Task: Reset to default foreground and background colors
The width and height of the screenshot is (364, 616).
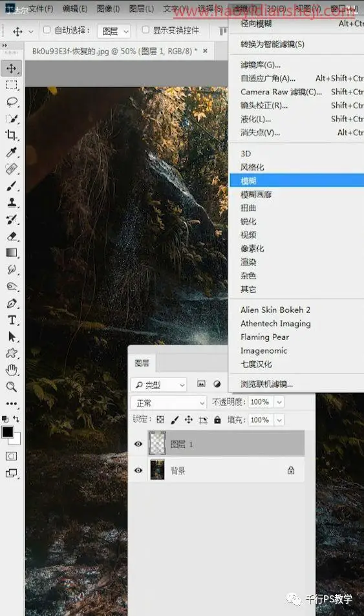Action: point(5,420)
